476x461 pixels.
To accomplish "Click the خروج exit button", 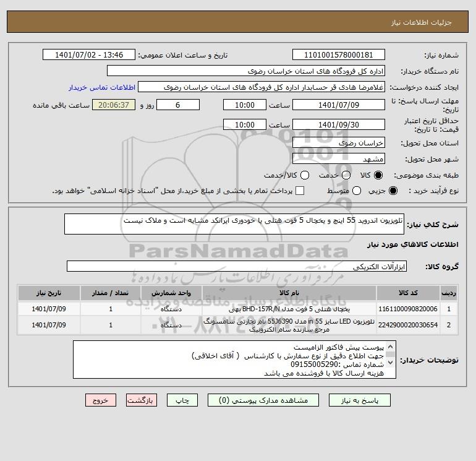I will (x=101, y=400).
